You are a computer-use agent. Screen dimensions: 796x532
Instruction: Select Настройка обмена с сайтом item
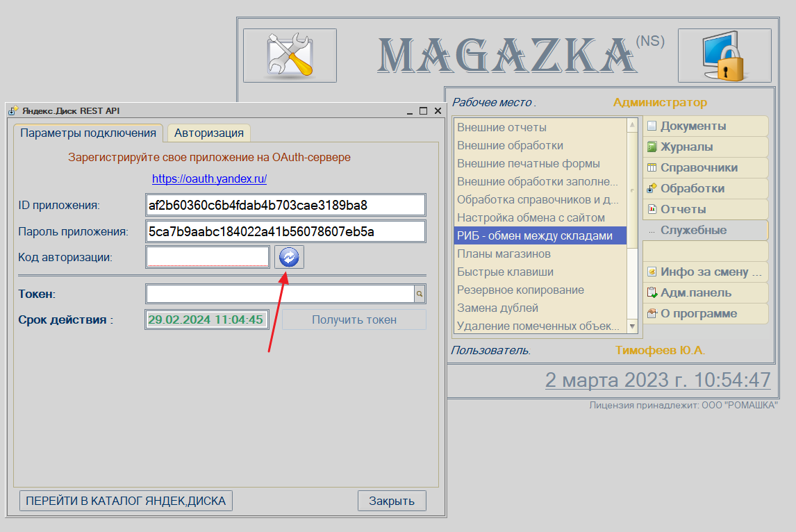(x=540, y=218)
